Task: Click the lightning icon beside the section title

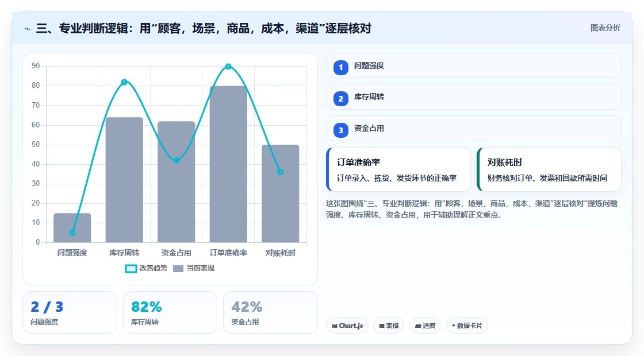Action: (27, 29)
